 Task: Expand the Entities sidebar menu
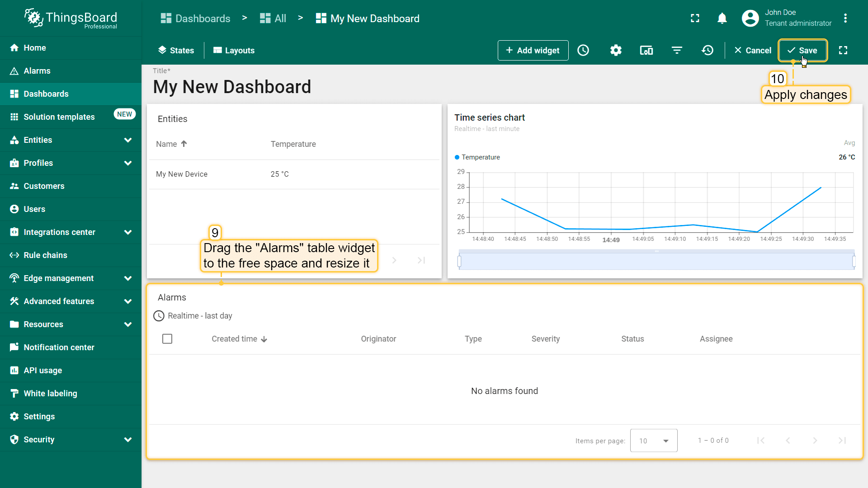coord(128,140)
